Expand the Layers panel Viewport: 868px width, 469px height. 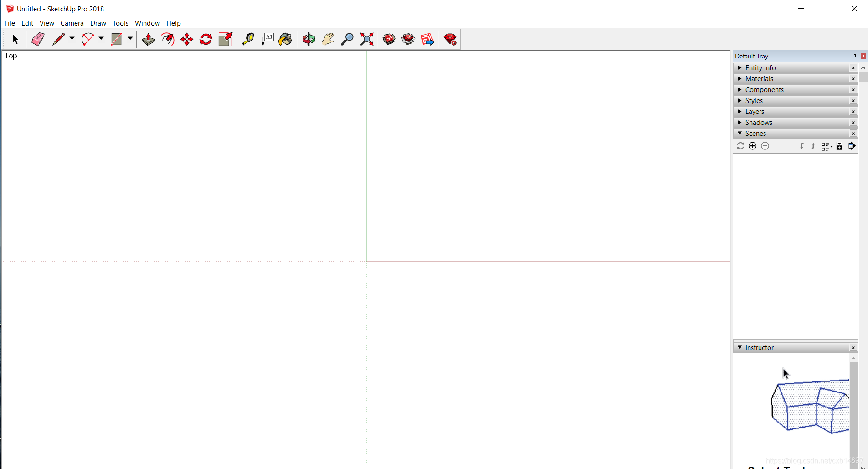(x=740, y=111)
